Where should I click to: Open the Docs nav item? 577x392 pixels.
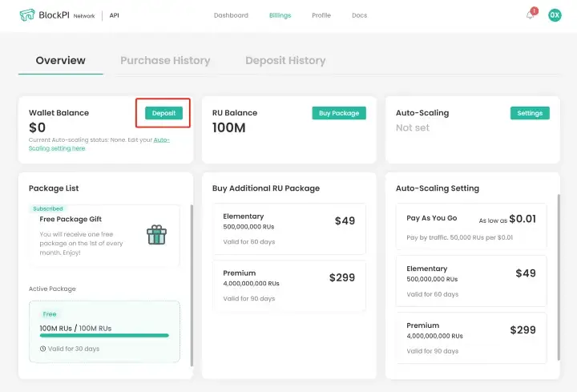coord(360,15)
